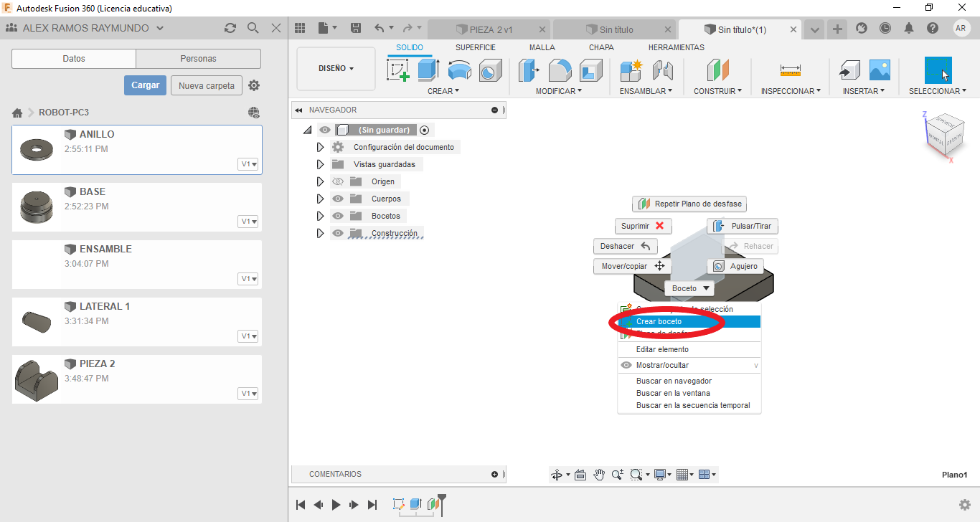Select Crear boceto in context menu
The height and width of the screenshot is (522, 980).
click(689, 321)
